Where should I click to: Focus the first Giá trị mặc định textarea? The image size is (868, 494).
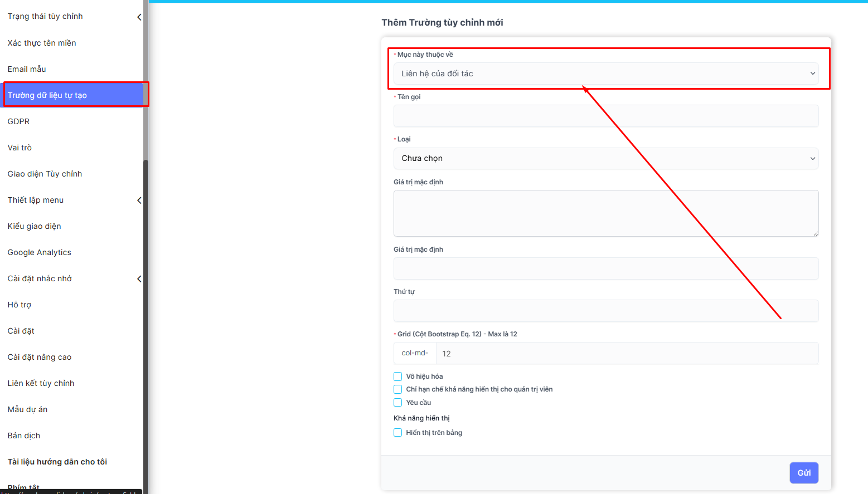(605, 213)
